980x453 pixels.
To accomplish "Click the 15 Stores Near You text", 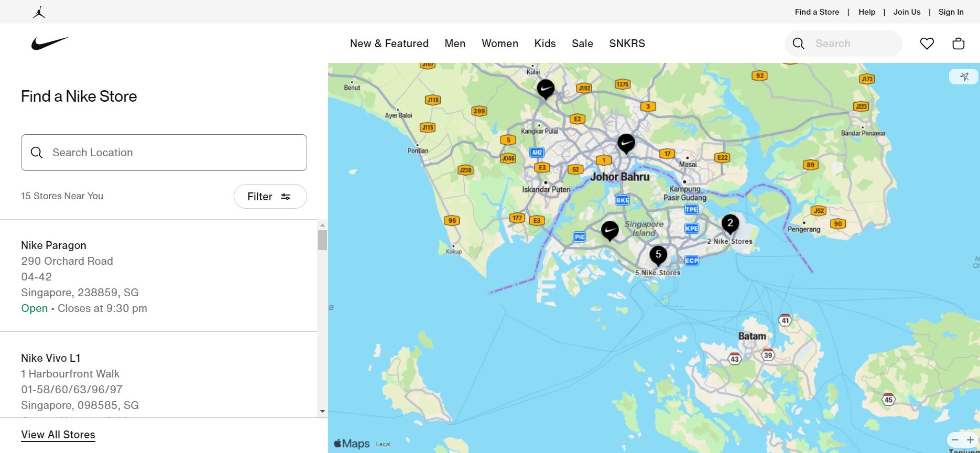I will coord(62,196).
